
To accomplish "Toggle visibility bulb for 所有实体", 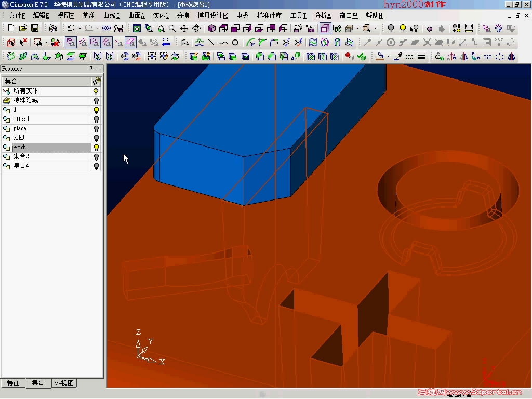I will (x=96, y=91).
